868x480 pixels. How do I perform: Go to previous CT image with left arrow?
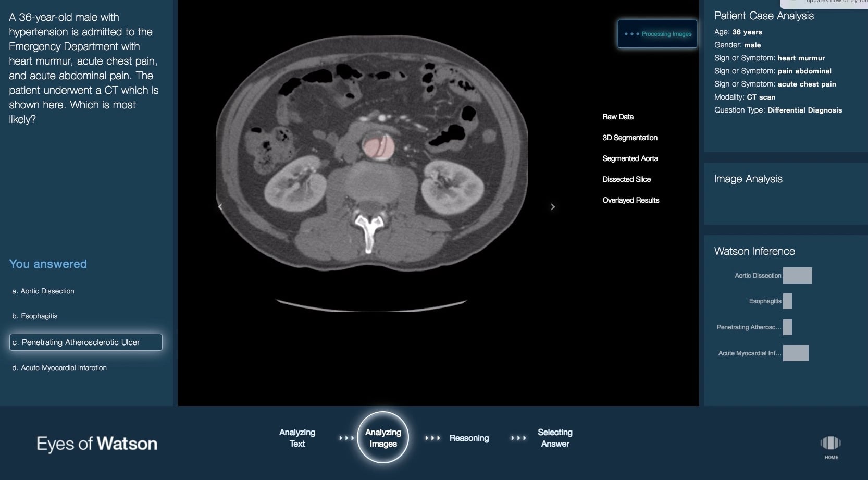coord(220,207)
